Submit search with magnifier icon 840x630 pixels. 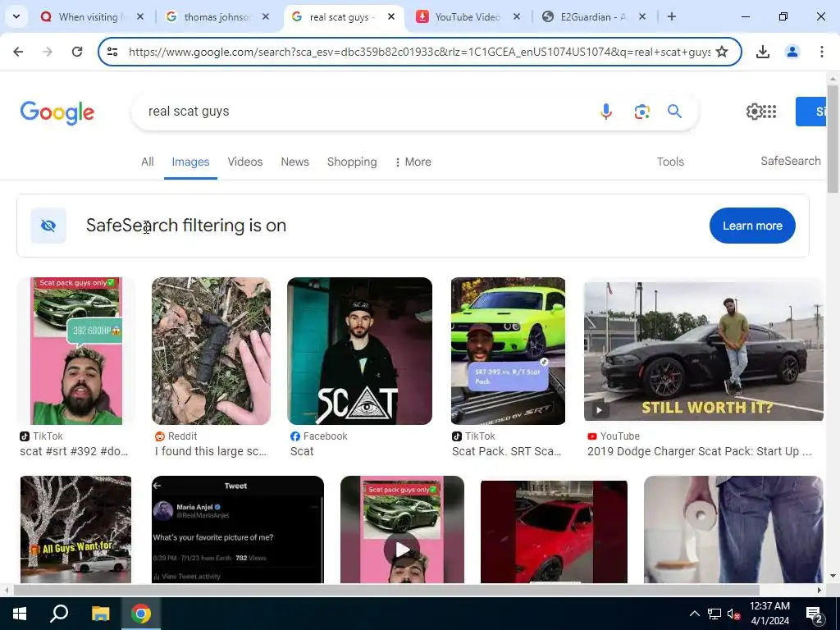pos(674,112)
